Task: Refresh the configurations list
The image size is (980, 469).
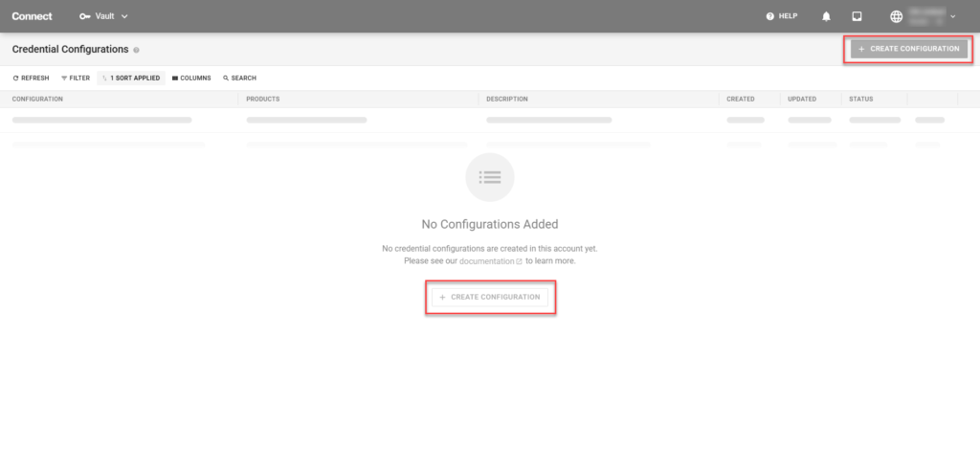Action: 31,78
